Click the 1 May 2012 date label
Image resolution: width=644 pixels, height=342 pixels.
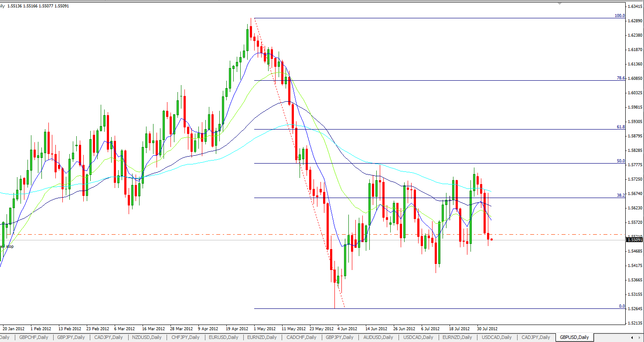click(x=265, y=328)
